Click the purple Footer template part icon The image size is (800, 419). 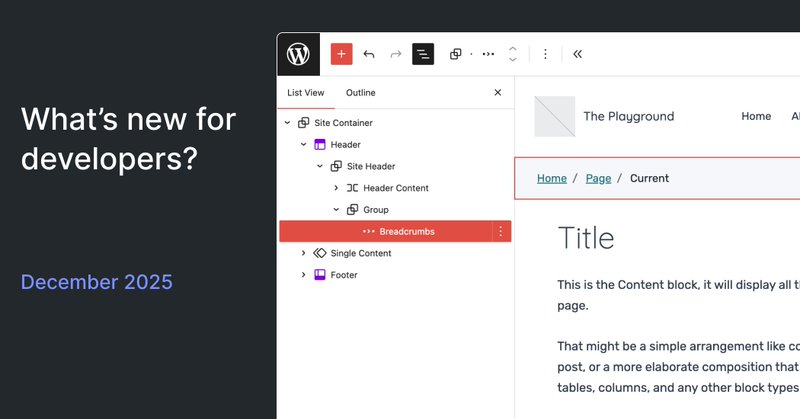[320, 275]
